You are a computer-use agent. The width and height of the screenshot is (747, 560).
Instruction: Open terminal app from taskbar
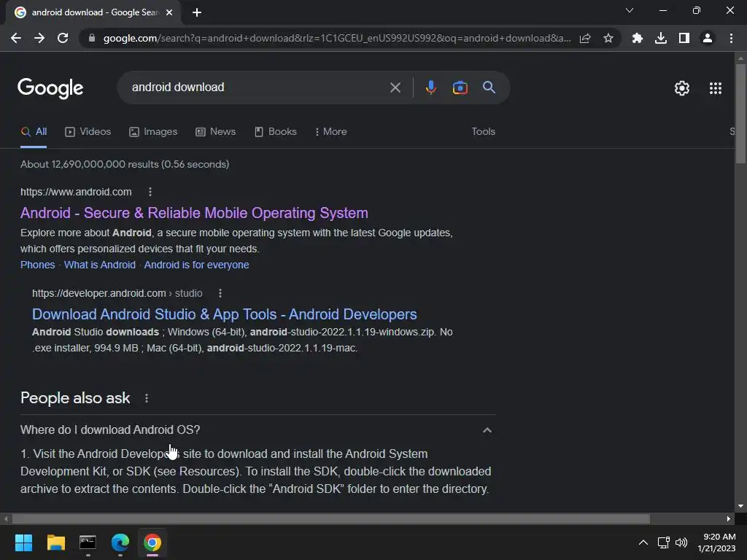coord(88,542)
